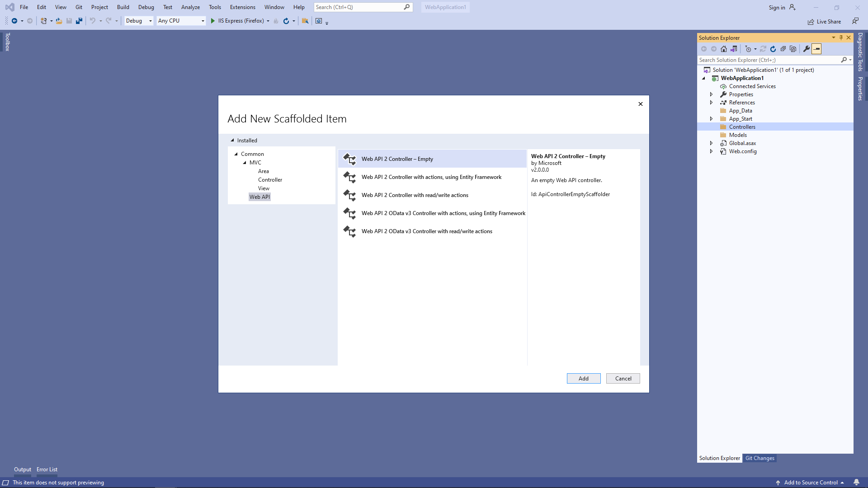
Task: Click Home icon in Solution Explorer toolbar
Action: coord(724,49)
